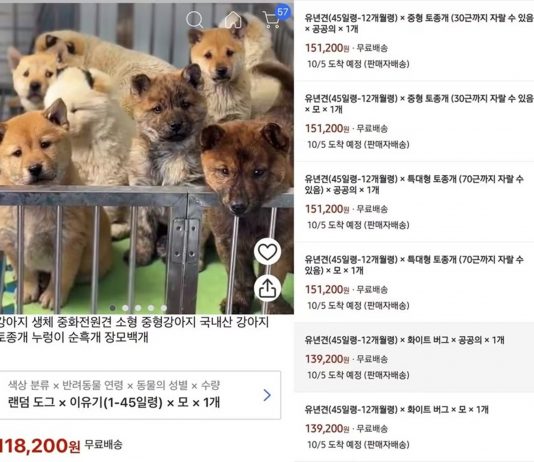The image size is (534, 462).
Task: Open the product title 강아지 생체 중화전원견
Action: pos(135,329)
